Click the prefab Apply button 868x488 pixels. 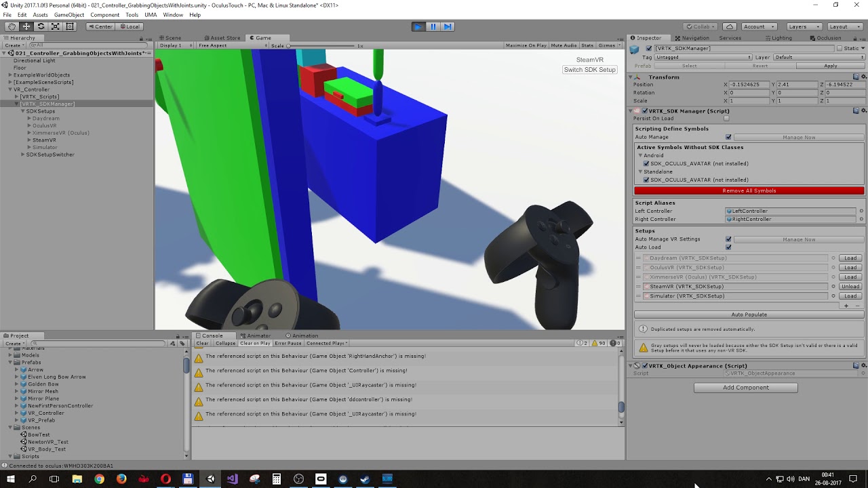click(x=831, y=66)
